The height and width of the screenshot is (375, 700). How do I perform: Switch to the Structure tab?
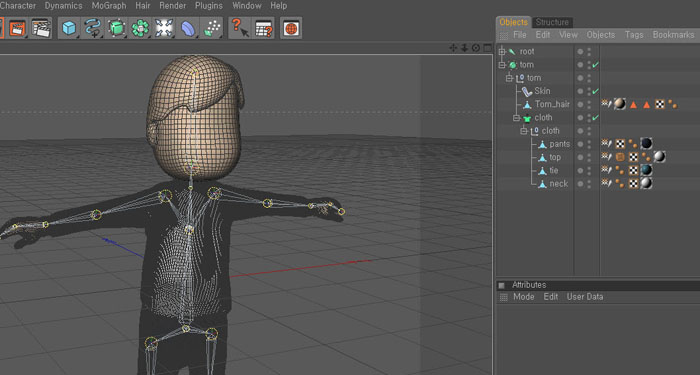[552, 22]
